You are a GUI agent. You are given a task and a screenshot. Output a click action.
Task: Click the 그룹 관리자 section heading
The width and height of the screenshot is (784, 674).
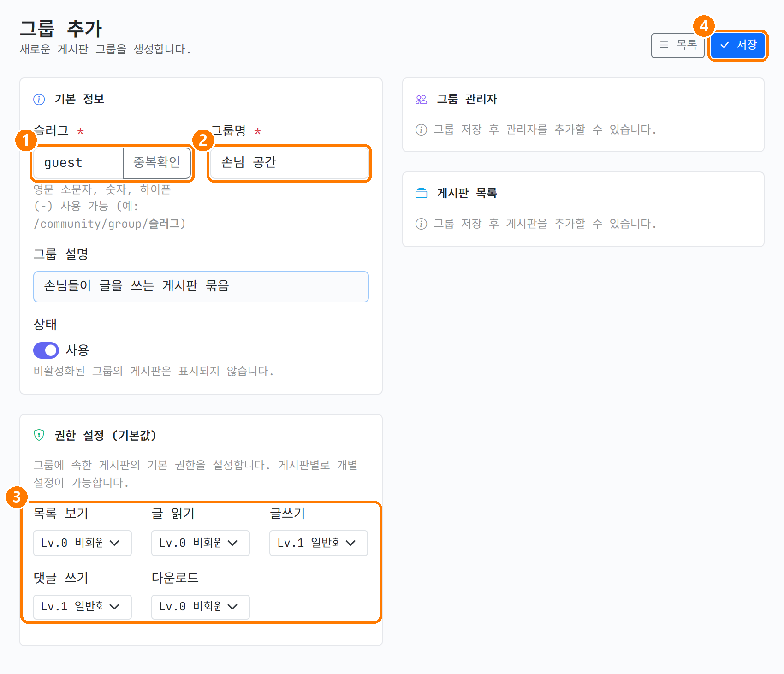click(467, 99)
